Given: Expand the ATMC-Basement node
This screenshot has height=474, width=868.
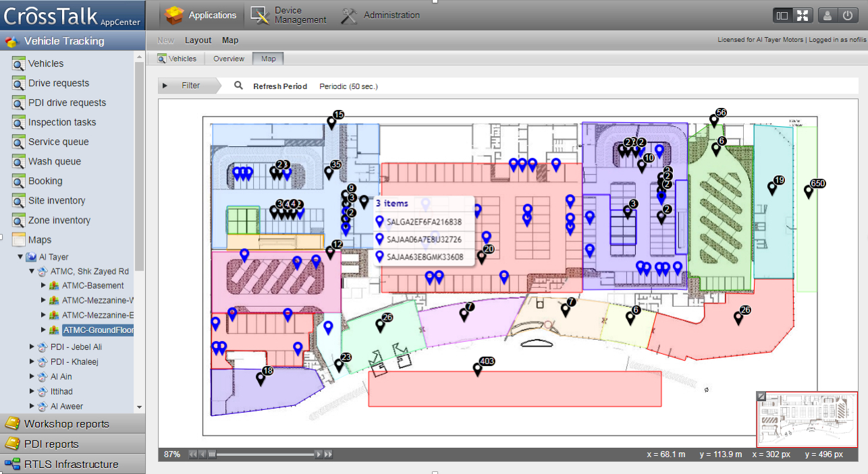Looking at the screenshot, I should pyautogui.click(x=43, y=285).
